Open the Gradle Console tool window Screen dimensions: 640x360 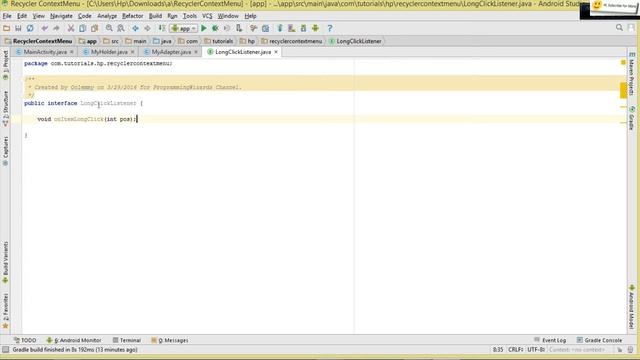[x=599, y=340]
